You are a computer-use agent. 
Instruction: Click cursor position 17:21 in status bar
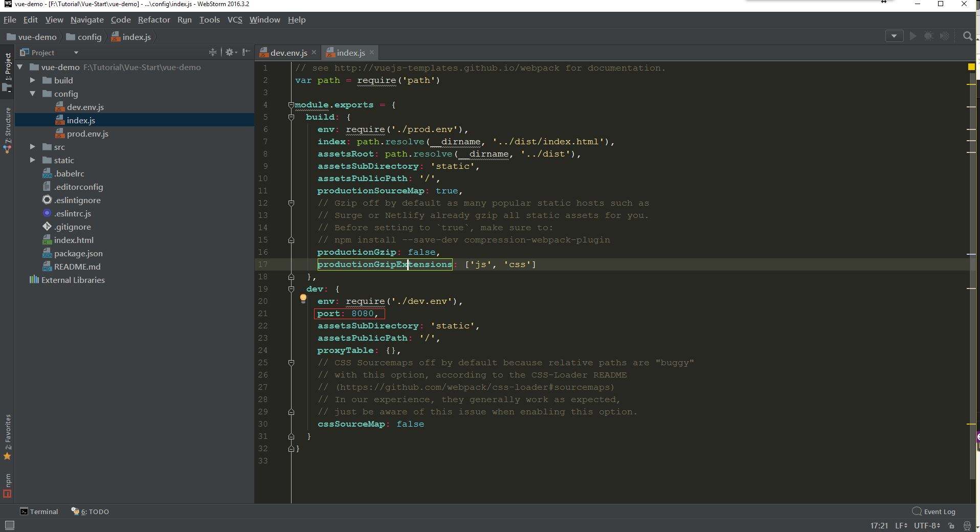coord(879,525)
